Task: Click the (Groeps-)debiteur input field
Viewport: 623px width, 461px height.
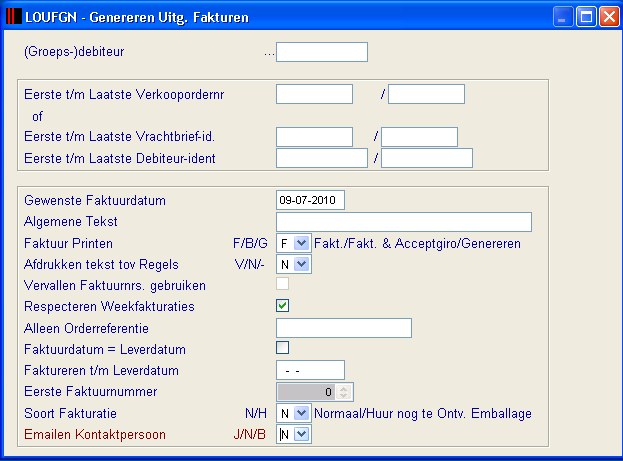Action: pos(322,52)
